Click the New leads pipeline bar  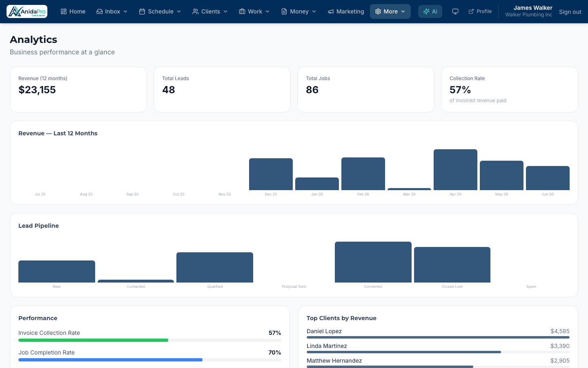point(57,272)
